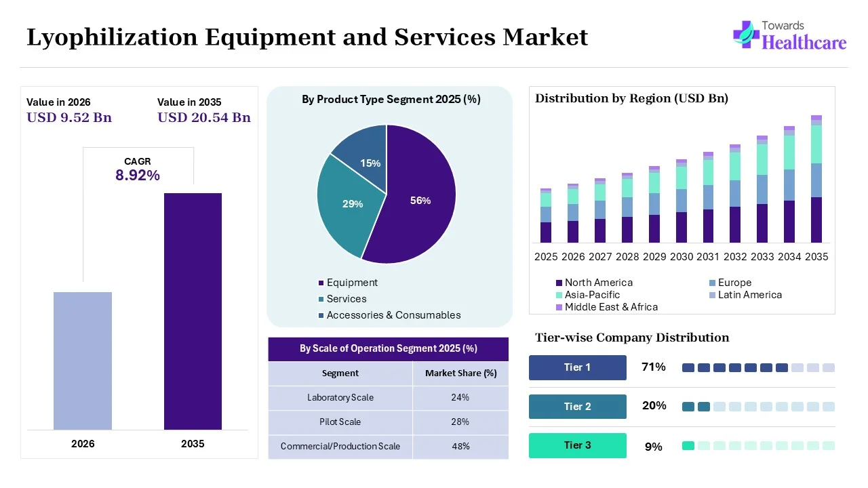Select the Tier-wise Company Distribution heading
This screenshot has width=868, height=488.
tap(632, 338)
